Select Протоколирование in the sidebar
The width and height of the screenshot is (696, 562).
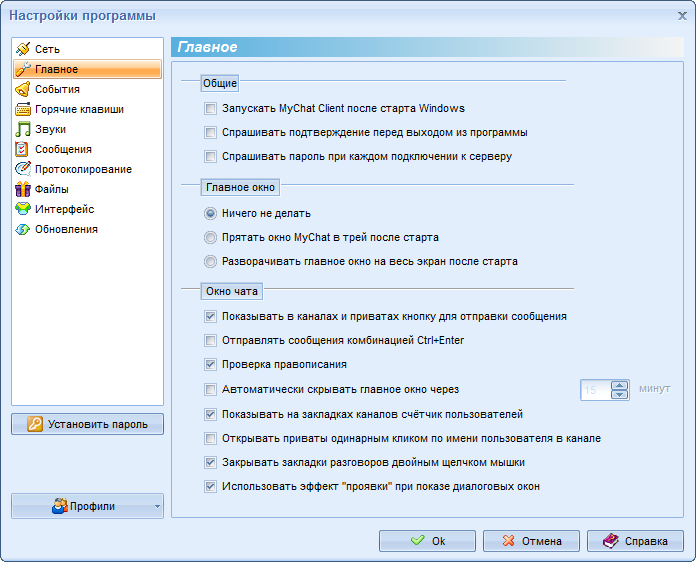click(87, 169)
